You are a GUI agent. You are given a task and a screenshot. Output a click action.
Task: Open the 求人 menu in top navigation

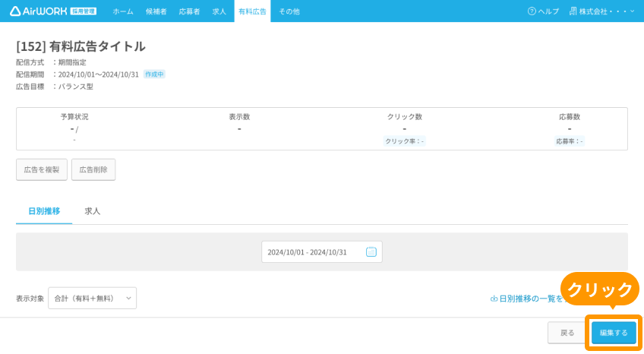coord(219,11)
